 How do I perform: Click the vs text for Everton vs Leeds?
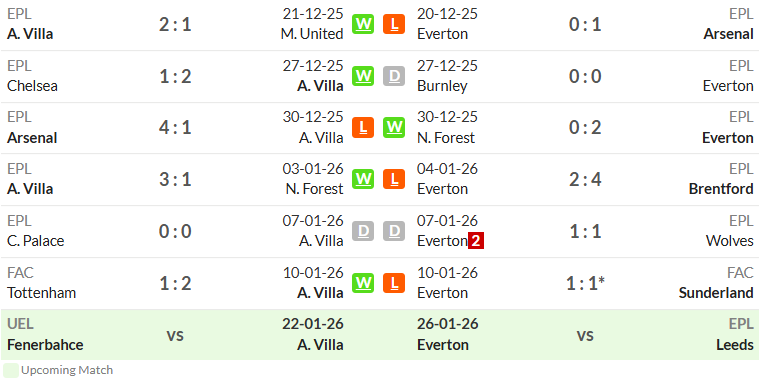coord(585,335)
